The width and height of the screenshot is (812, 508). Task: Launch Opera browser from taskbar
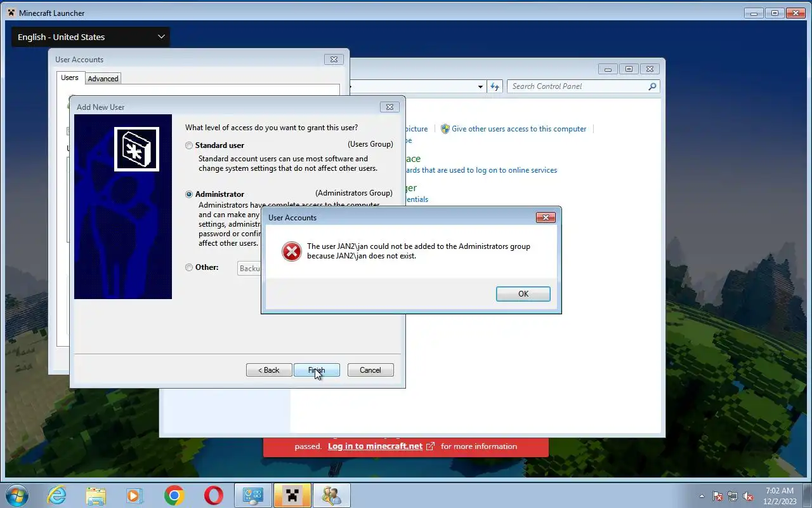213,495
